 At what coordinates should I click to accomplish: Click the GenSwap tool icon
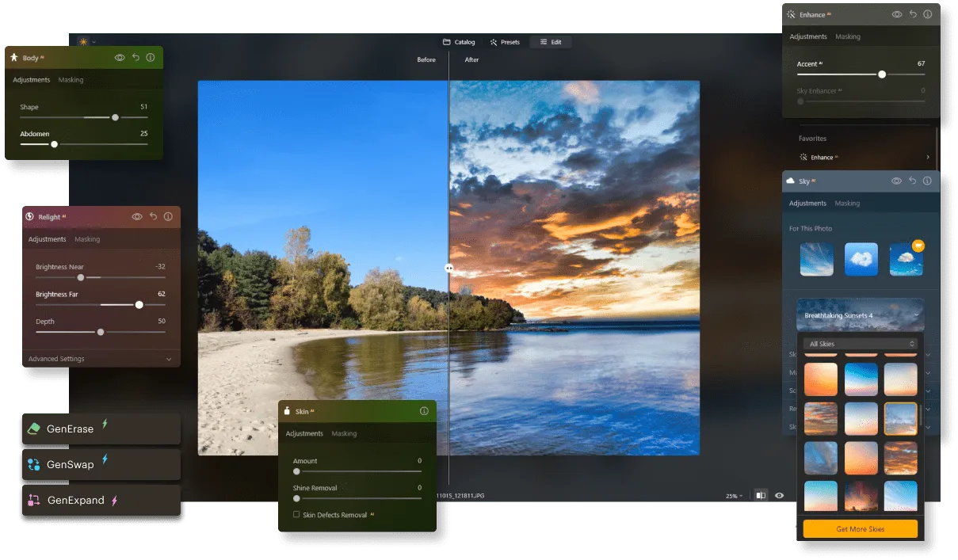33,465
